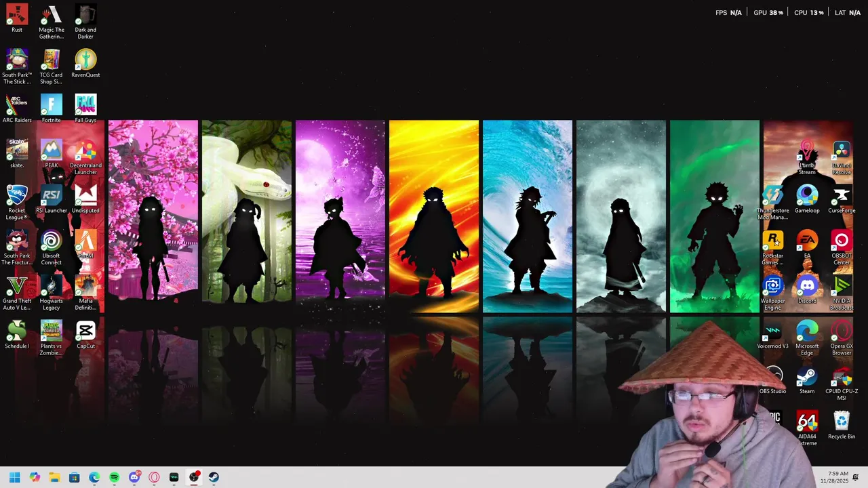Open Mafia Definitive Edition shortcut
The height and width of the screenshot is (488, 868).
85,293
